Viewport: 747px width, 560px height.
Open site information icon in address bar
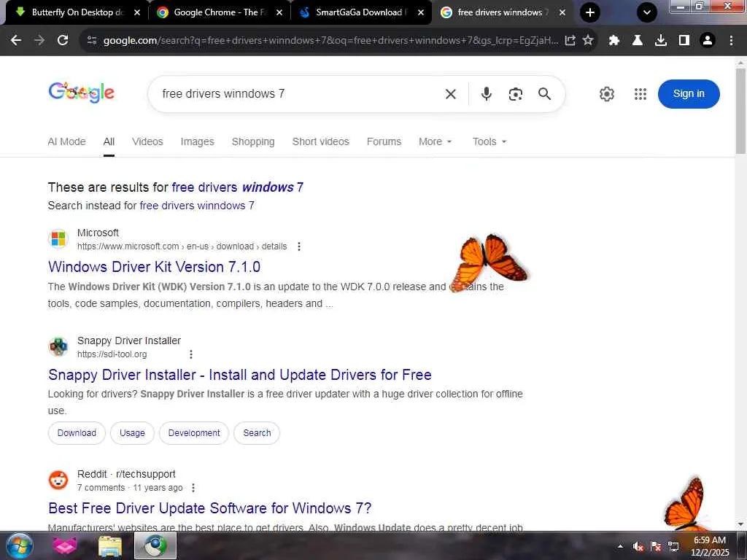(92, 41)
